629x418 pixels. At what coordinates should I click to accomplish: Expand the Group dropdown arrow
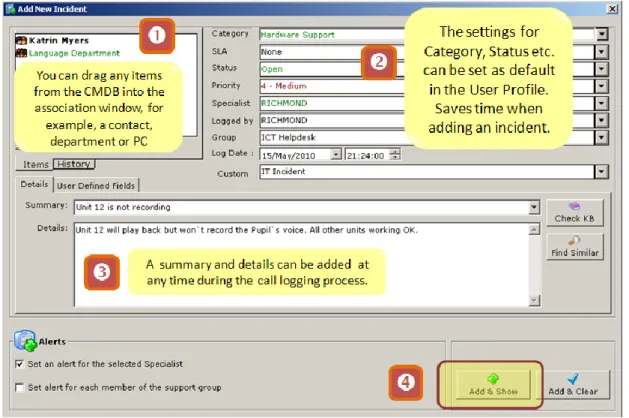point(601,138)
